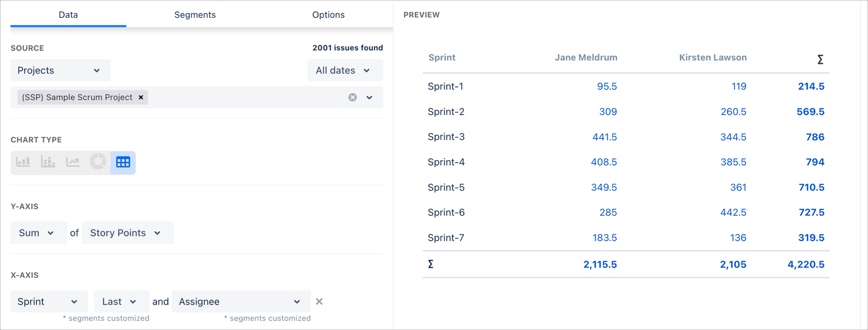Open the All dates dropdown
Image resolution: width=868 pixels, height=330 pixels.
(x=344, y=71)
